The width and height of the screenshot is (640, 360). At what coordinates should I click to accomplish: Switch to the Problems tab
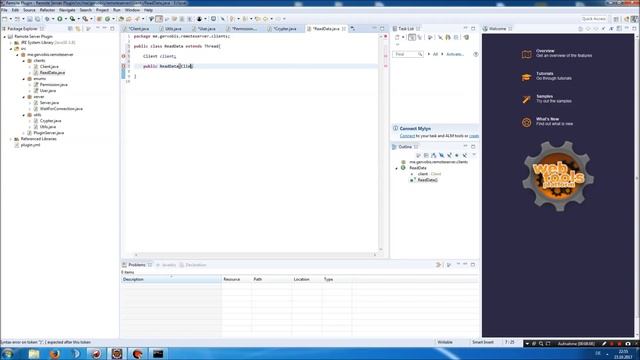137,265
